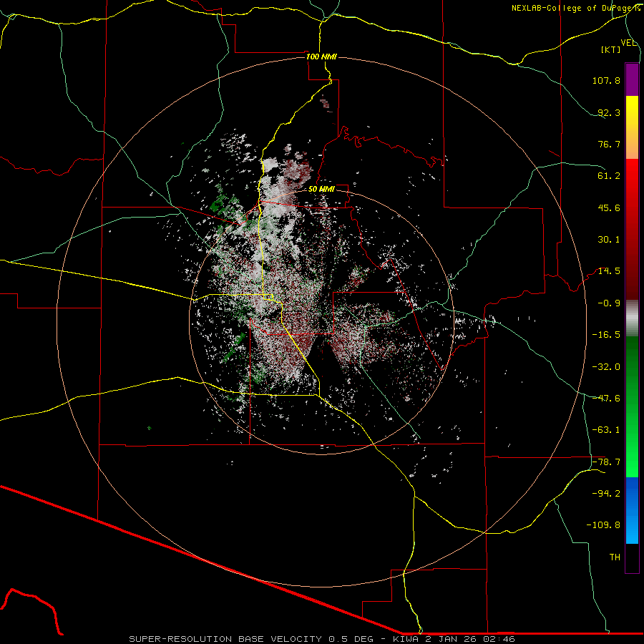644x644 pixels.
Task: Pick the gray segment of the color bar
Action: pos(632,318)
